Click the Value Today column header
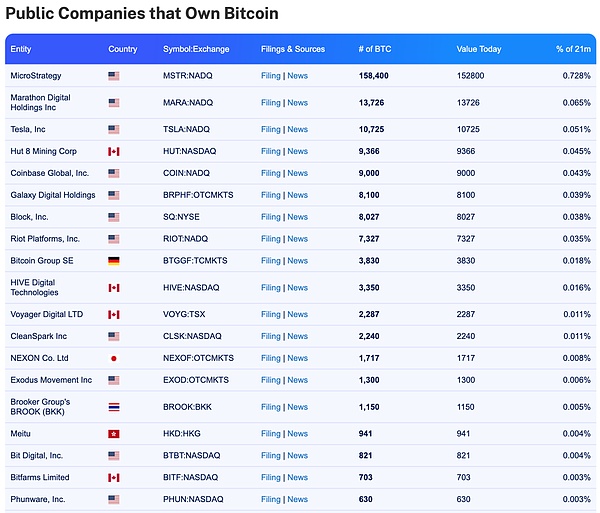 479,49
